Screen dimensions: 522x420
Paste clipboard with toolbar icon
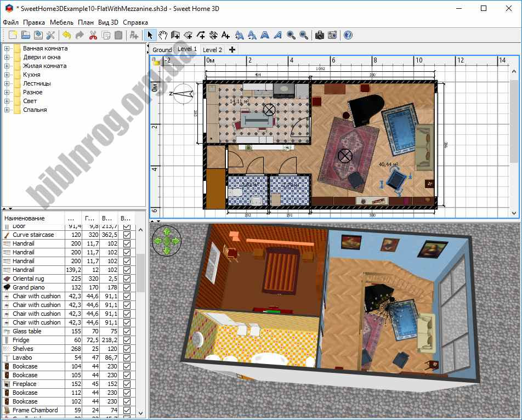pyautogui.click(x=118, y=35)
